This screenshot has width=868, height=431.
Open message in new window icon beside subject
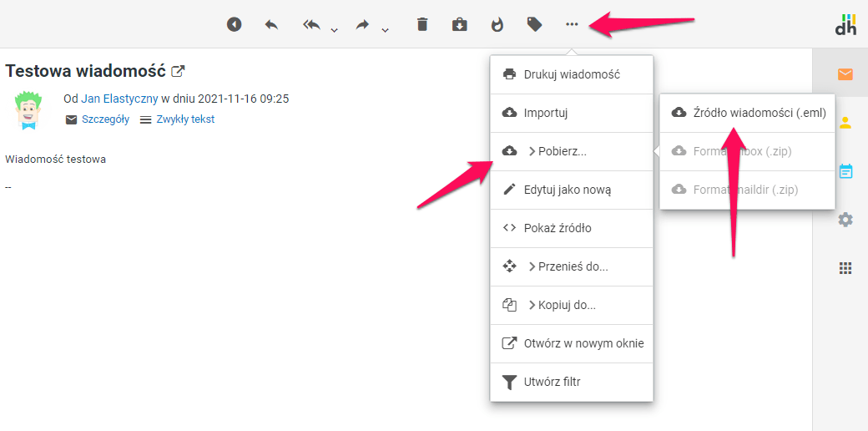179,71
